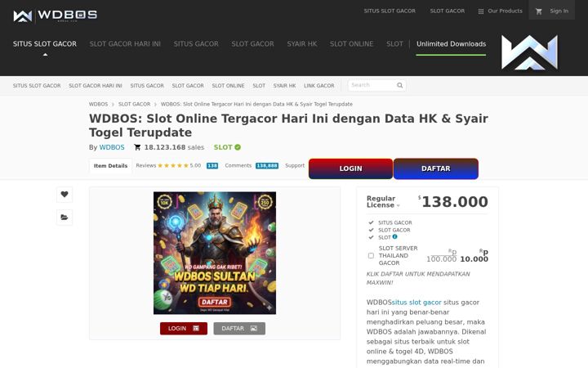Click the large red LOGIN button
The width and height of the screenshot is (588, 368).
tap(350, 168)
